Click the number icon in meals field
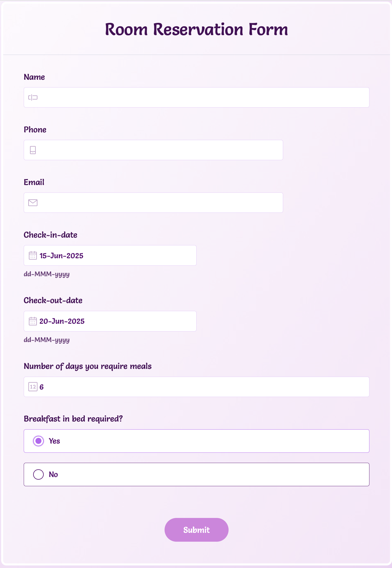Image resolution: width=392 pixels, height=568 pixels. (x=33, y=387)
